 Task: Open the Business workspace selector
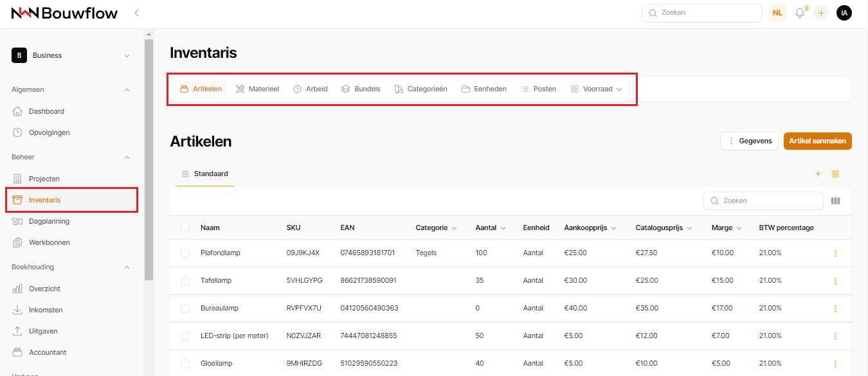click(x=71, y=56)
